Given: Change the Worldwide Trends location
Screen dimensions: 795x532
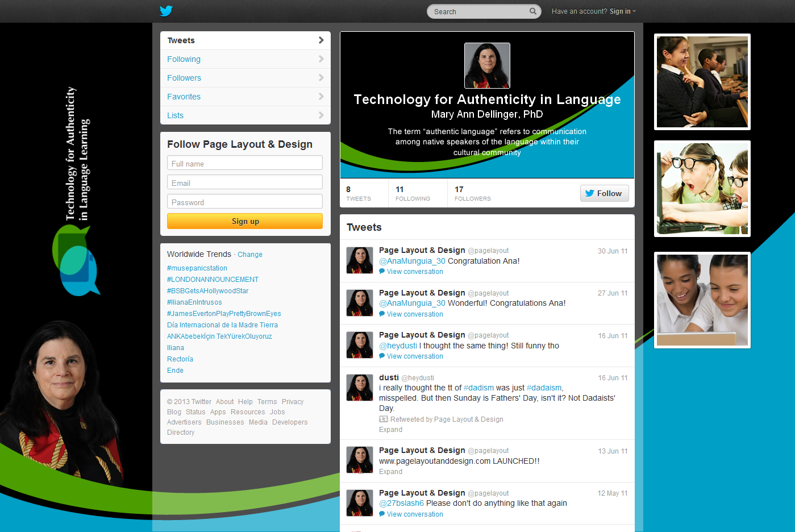Looking at the screenshot, I should (x=250, y=255).
